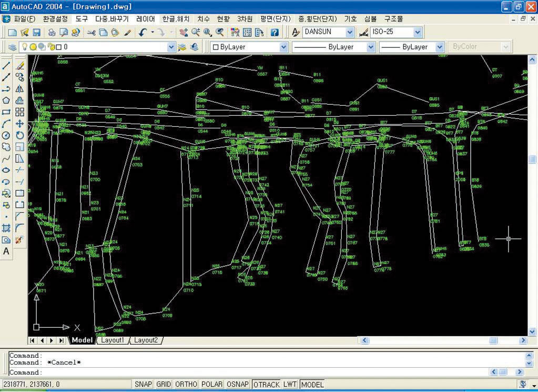Toggle GRID display in status bar
The height and width of the screenshot is (392, 538).
(x=164, y=385)
